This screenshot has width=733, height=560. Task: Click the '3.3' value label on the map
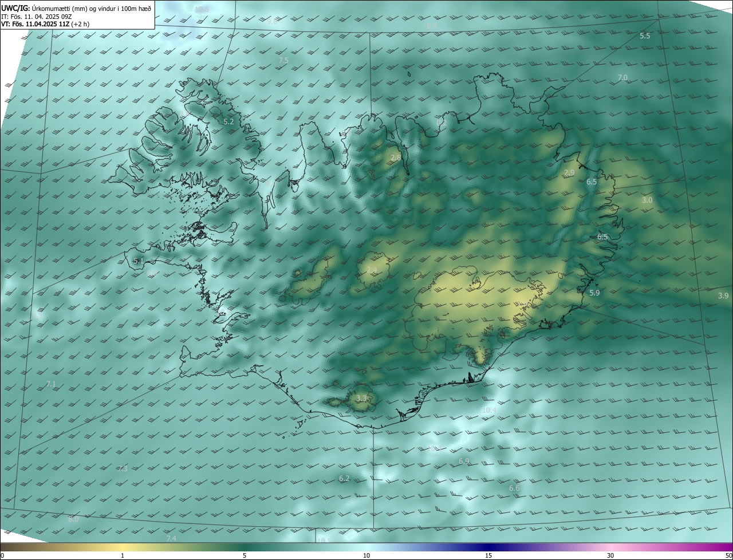(361, 398)
